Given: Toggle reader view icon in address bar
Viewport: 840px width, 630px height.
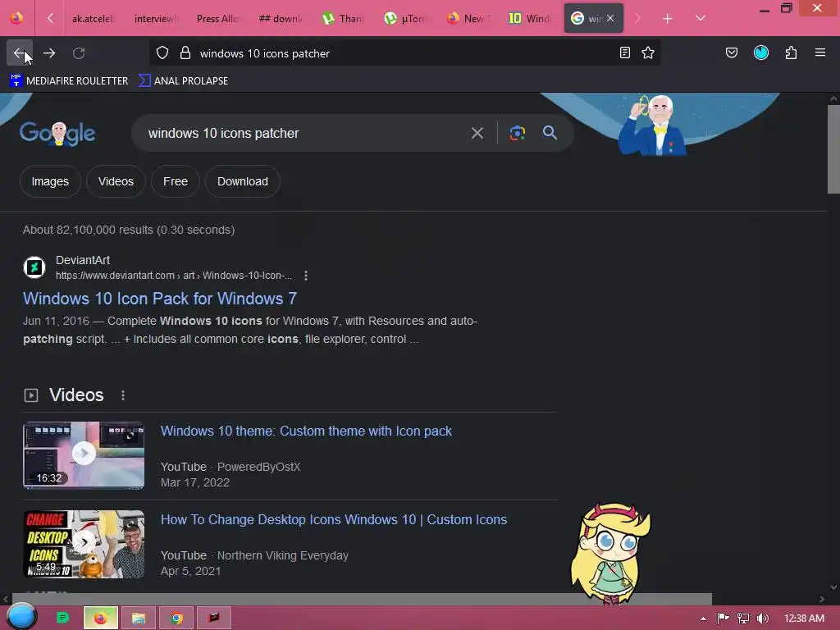Looking at the screenshot, I should click(x=624, y=52).
